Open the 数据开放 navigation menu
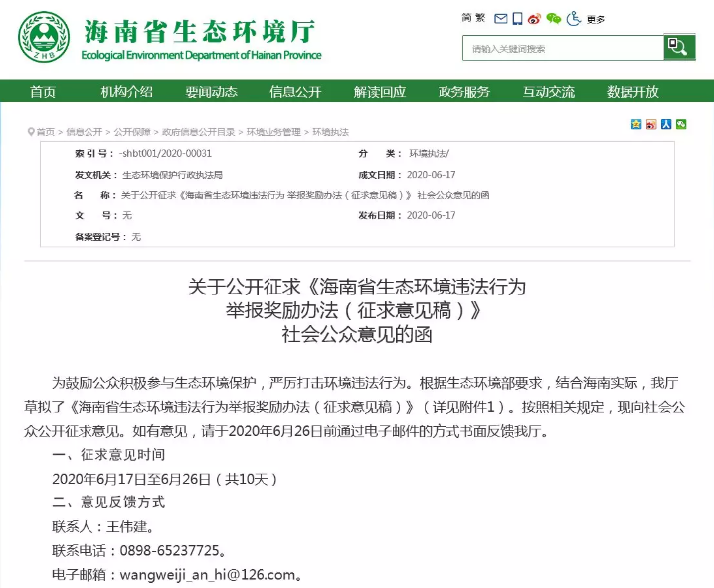The height and width of the screenshot is (588, 714). (x=632, y=92)
